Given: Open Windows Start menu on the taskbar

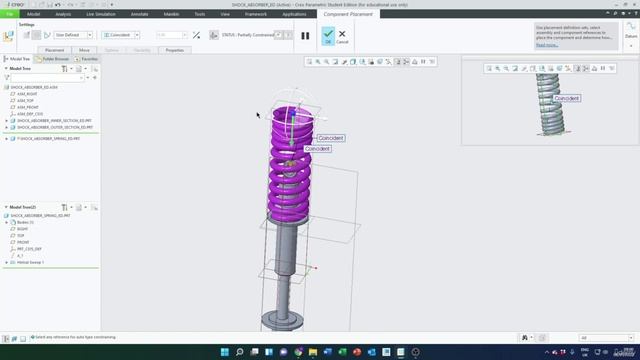Looking at the screenshot, I should (x=224, y=352).
